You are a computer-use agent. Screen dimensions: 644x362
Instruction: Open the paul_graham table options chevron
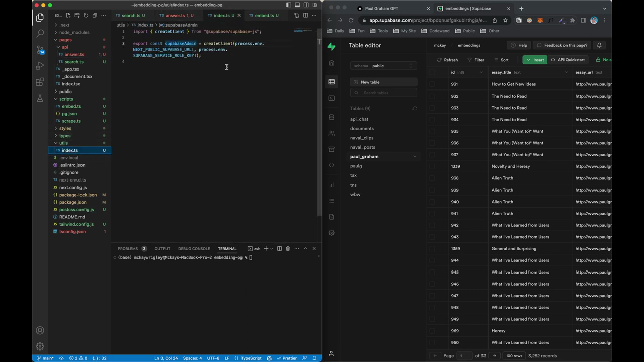click(415, 157)
